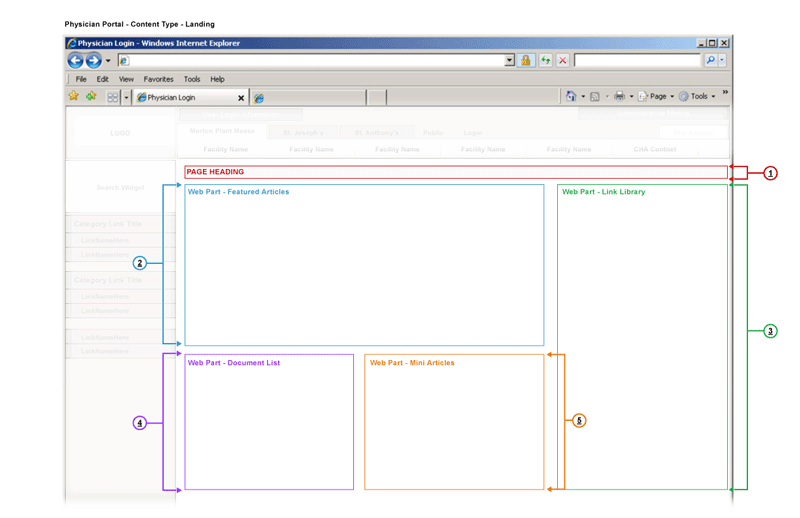Show more command bar items chevron
Screen dimensions: 800x518
(725, 92)
